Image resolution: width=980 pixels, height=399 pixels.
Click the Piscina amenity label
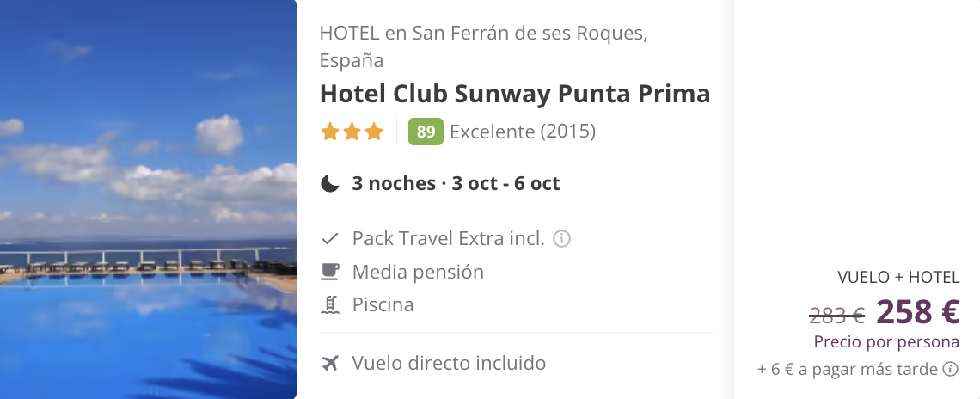tap(383, 304)
